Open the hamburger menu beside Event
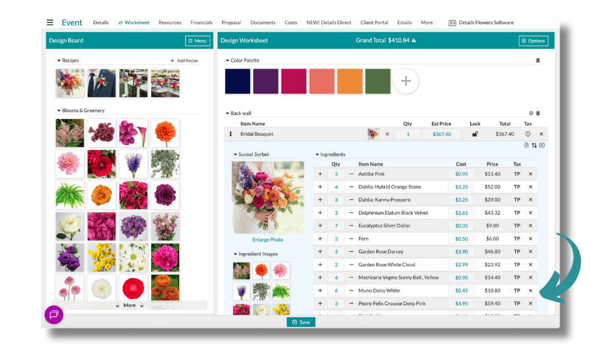This screenshot has width=607, height=364. click(x=50, y=22)
